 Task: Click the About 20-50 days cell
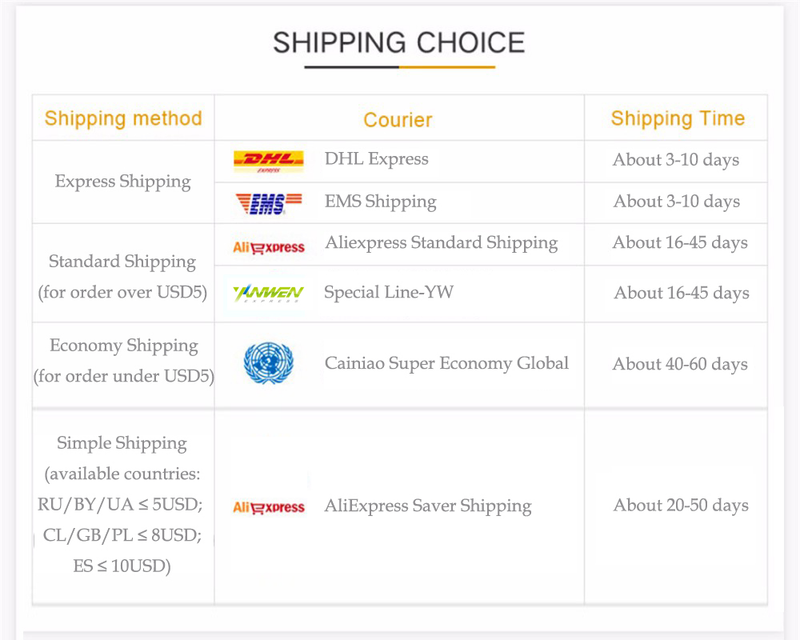(680, 506)
